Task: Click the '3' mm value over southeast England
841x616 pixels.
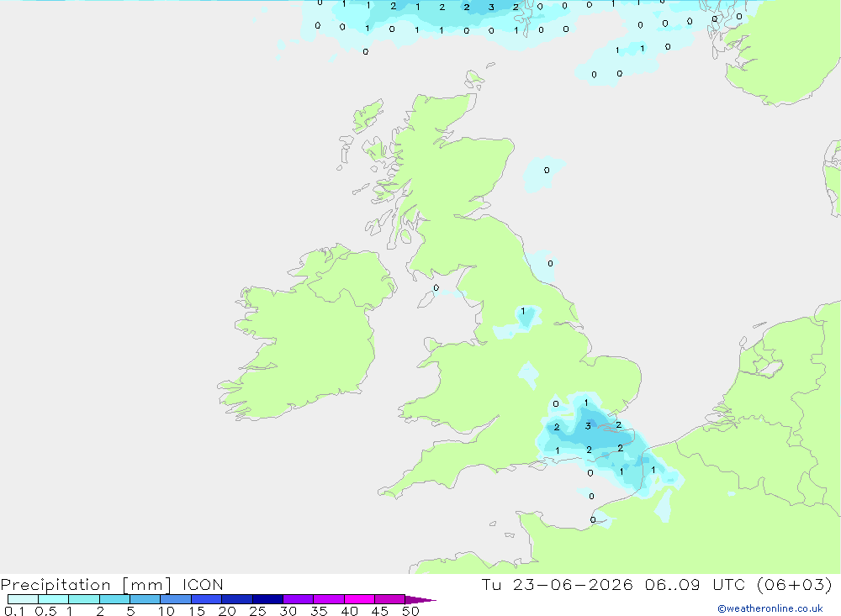Action: tap(588, 426)
